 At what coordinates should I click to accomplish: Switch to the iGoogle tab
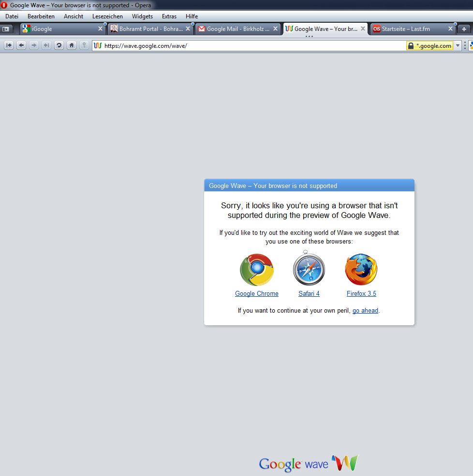[x=58, y=29]
